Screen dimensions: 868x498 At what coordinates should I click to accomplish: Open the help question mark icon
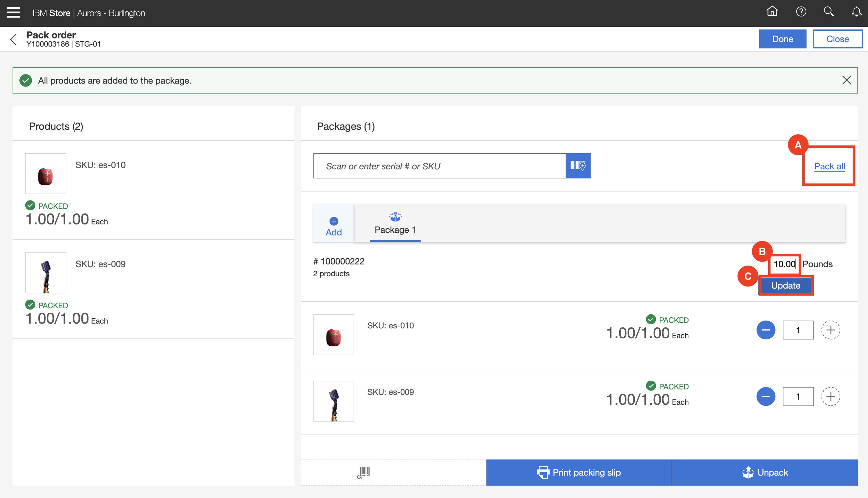801,12
